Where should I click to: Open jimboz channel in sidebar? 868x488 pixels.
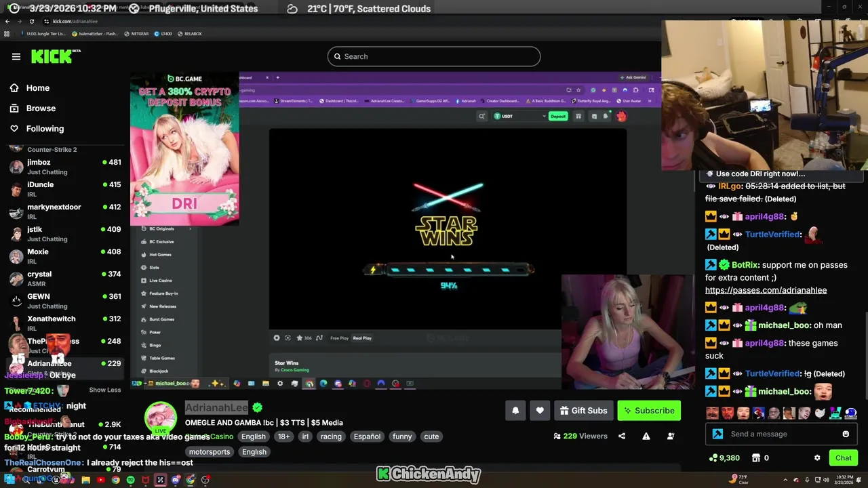64,167
